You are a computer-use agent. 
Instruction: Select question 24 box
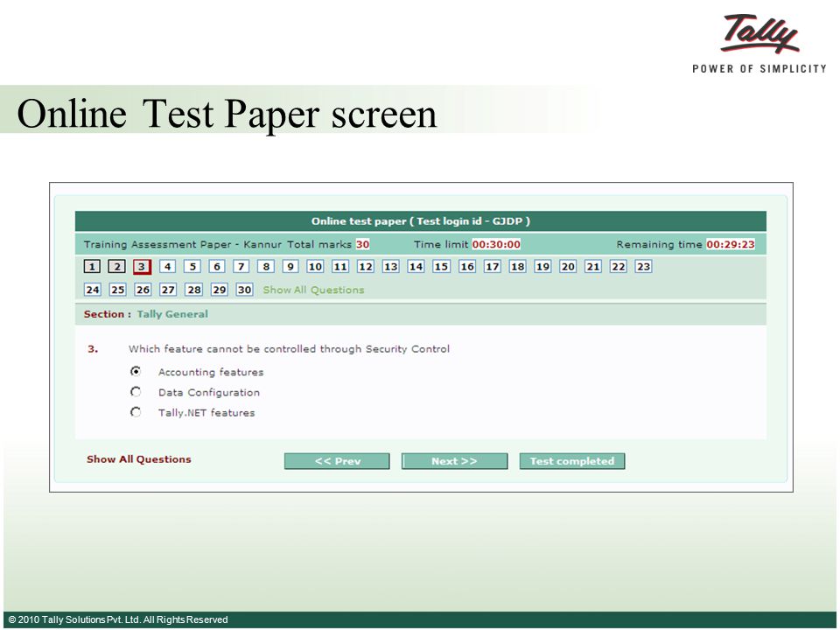[x=93, y=290]
